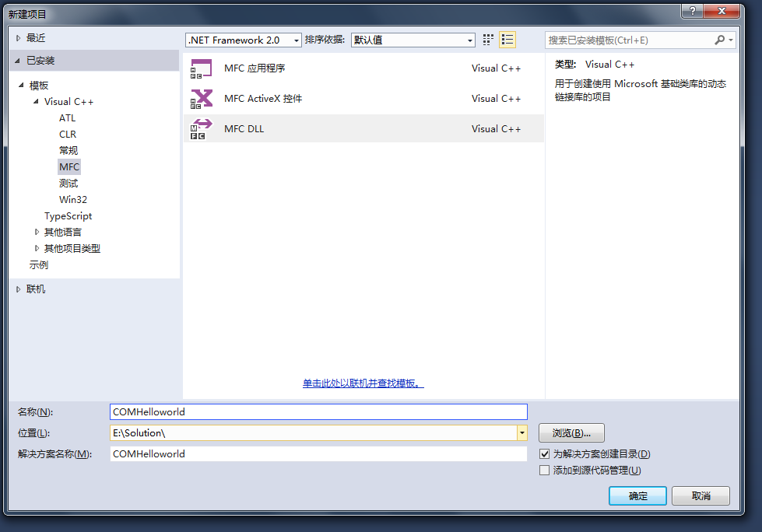Image resolution: width=762 pixels, height=532 pixels.
Task: Collapse the 模板 tree node
Action: [x=21, y=86]
